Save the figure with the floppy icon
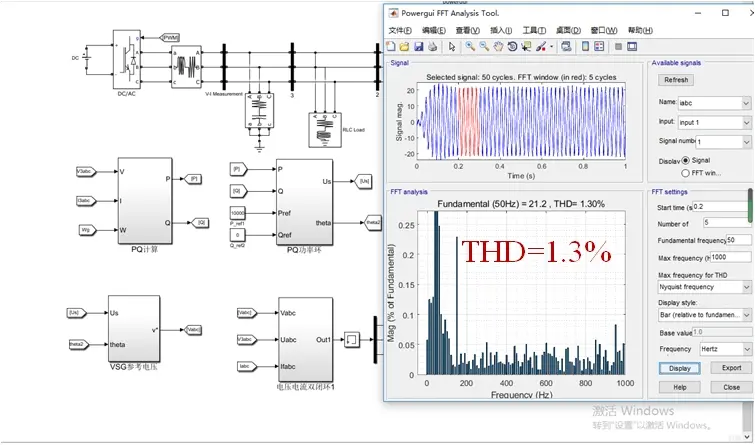 pos(418,46)
